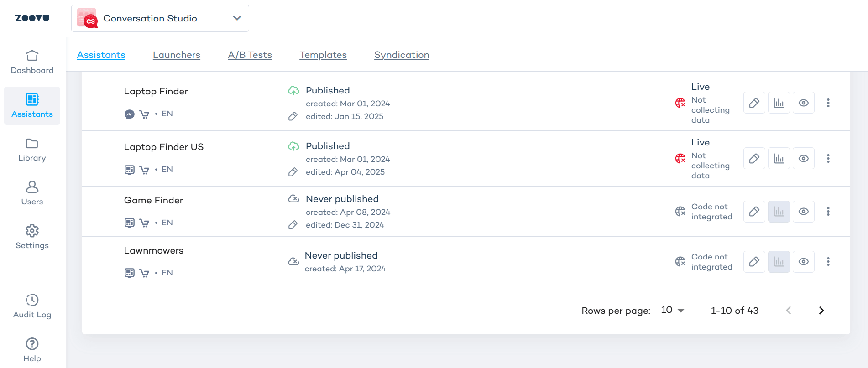This screenshot has width=868, height=368.
Task: Click the web layout icon under Lawnmowers
Action: [x=130, y=273]
